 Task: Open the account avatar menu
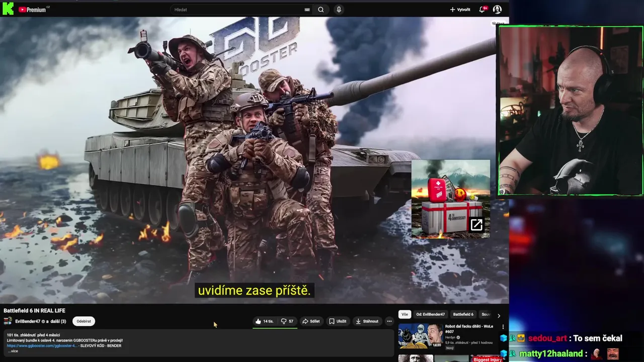[x=497, y=10]
